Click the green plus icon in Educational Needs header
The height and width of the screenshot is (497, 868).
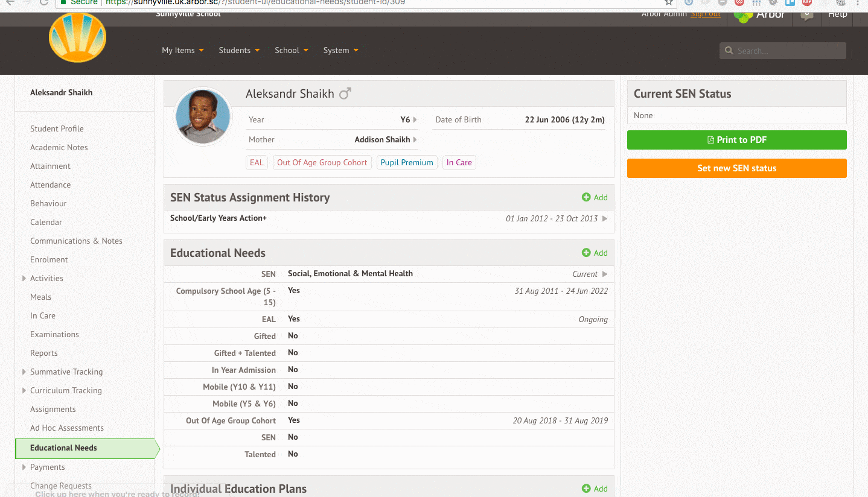586,253
